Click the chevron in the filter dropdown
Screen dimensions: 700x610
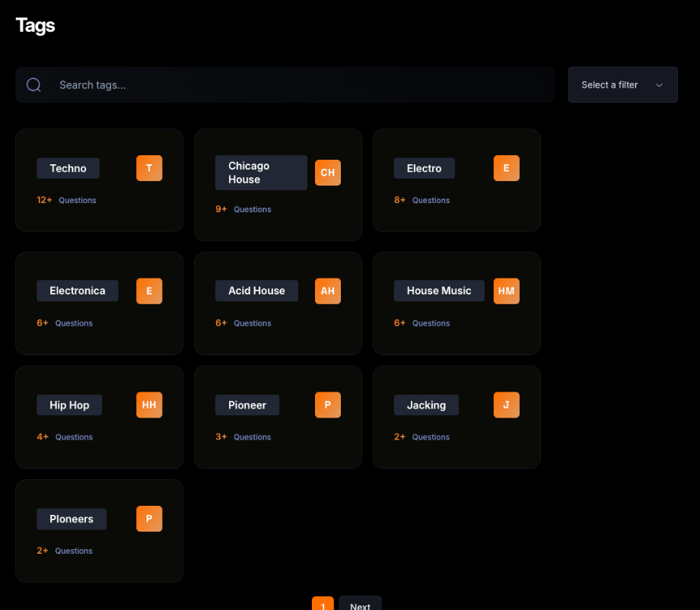coord(659,85)
